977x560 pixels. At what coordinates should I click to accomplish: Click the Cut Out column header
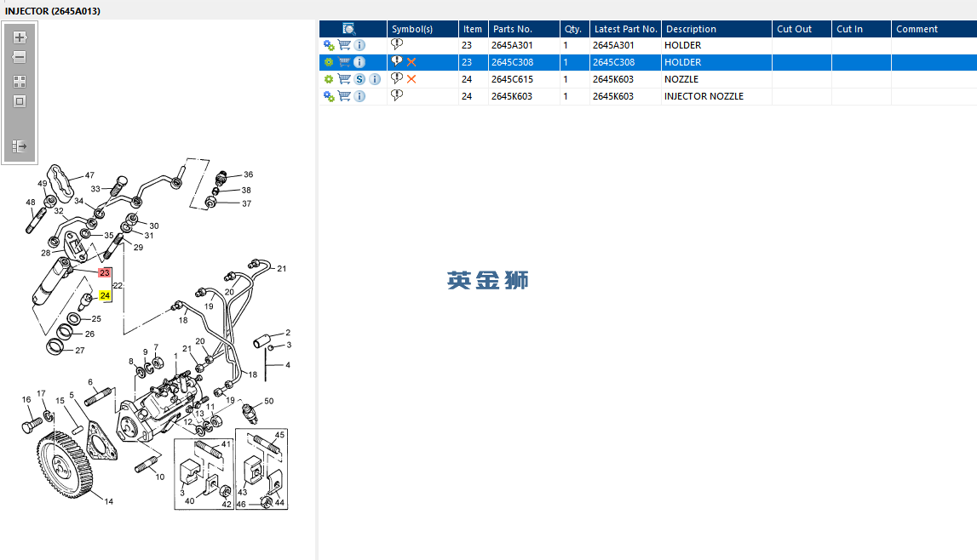tap(802, 29)
